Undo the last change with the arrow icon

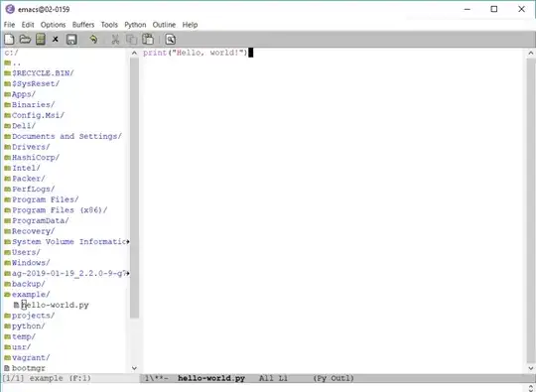tap(93, 40)
